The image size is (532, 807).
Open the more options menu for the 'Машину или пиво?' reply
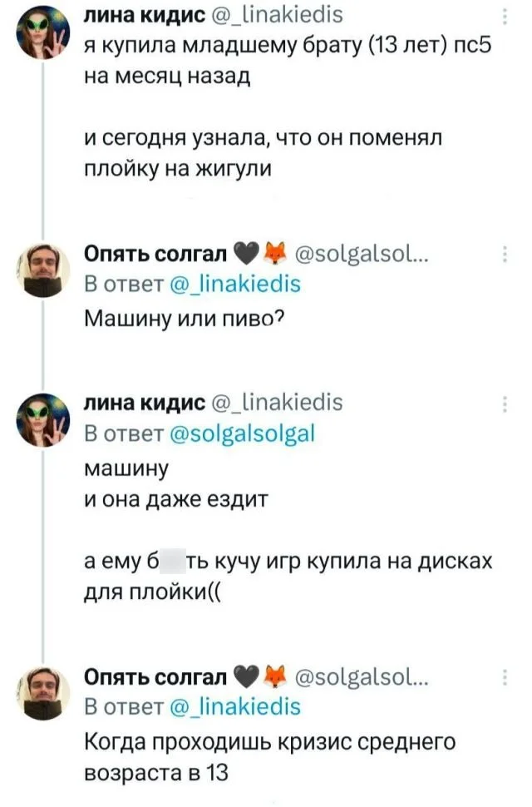pyautogui.click(x=506, y=255)
